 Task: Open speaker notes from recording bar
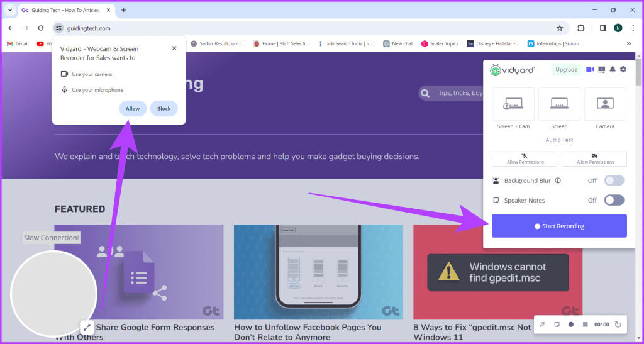point(557,325)
